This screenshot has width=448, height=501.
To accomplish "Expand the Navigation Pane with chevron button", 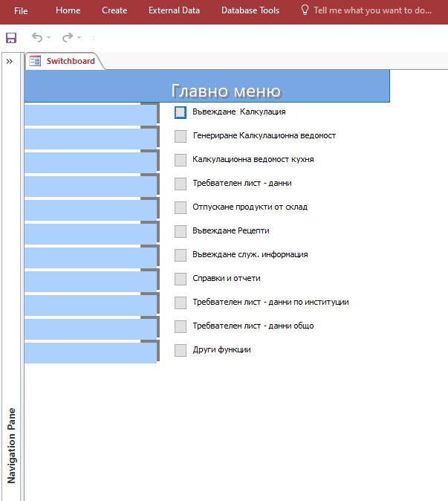I will pyautogui.click(x=10, y=62).
